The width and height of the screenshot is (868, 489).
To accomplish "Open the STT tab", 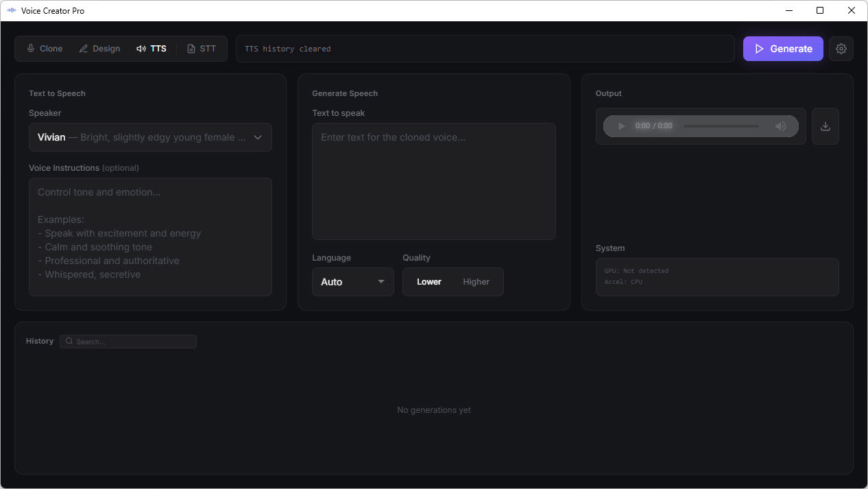I will 202,48.
